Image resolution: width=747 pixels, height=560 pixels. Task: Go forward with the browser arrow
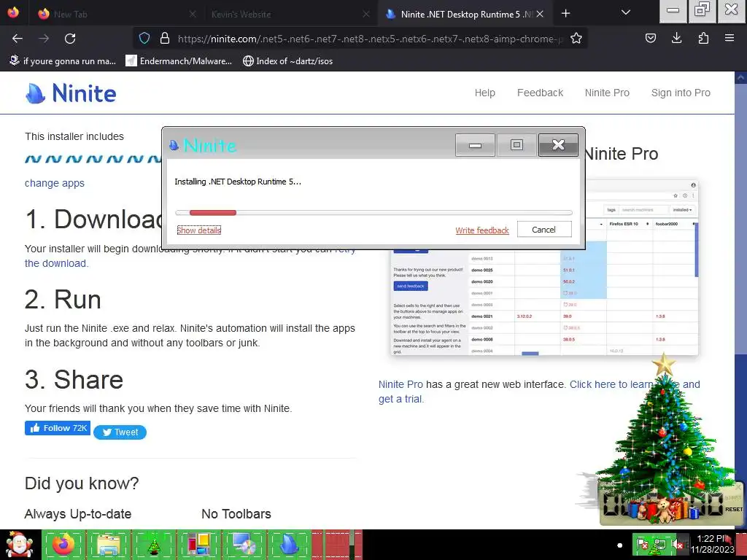click(44, 39)
